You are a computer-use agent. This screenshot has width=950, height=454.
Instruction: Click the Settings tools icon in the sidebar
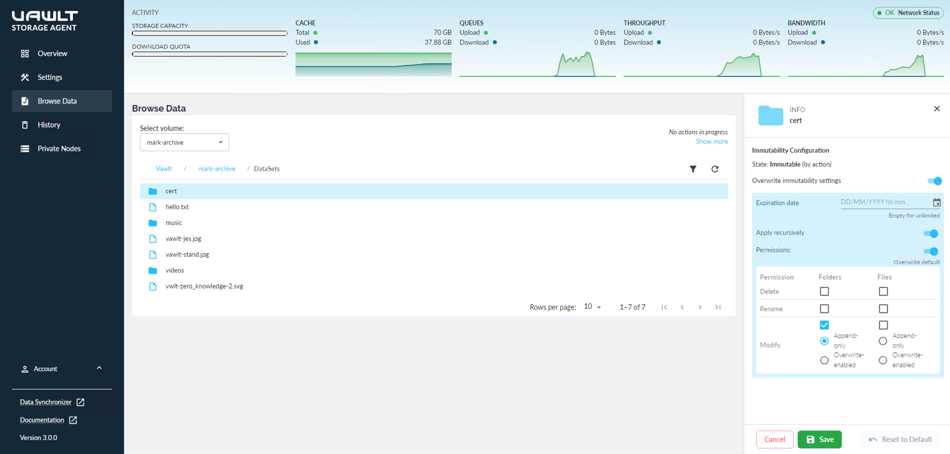[25, 77]
